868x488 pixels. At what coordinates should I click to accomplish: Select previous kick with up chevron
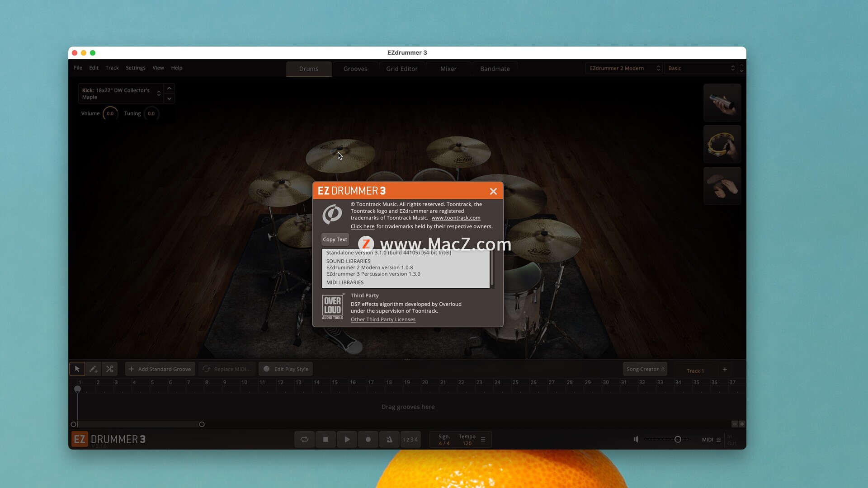[x=169, y=88]
